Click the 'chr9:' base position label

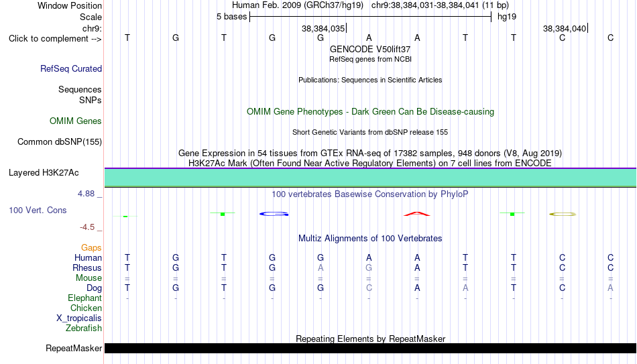tap(93, 28)
